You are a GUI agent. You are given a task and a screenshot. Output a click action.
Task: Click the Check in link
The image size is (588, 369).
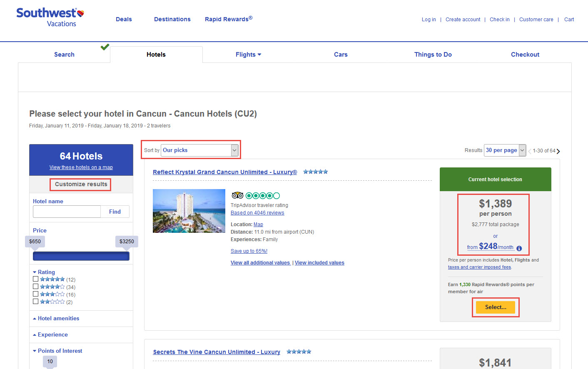[500, 20]
